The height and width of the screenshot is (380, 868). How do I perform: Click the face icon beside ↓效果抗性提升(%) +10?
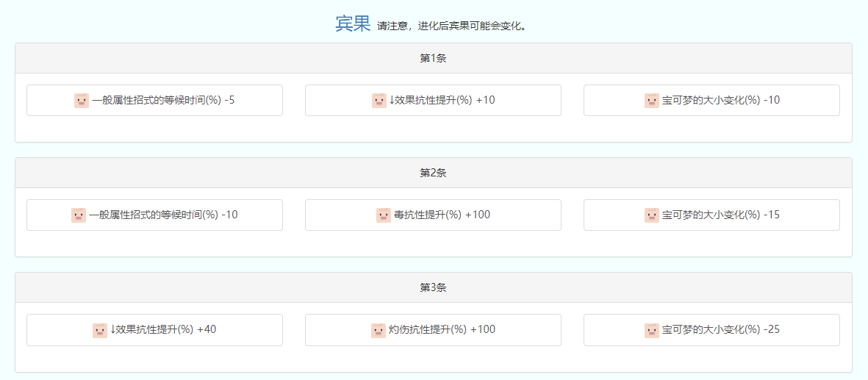[x=379, y=101]
